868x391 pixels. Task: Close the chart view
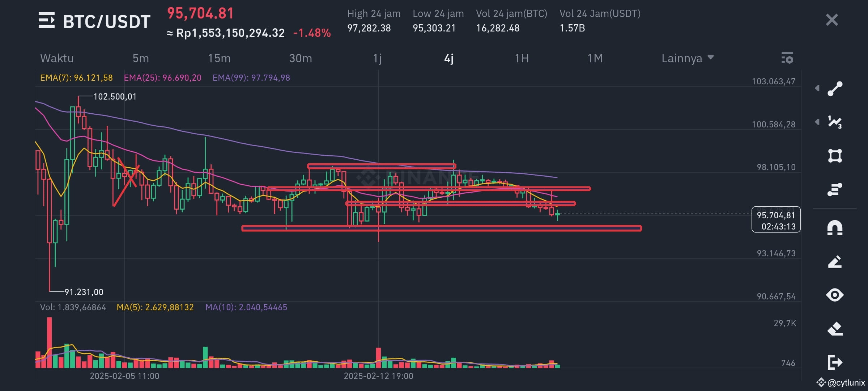tap(832, 20)
